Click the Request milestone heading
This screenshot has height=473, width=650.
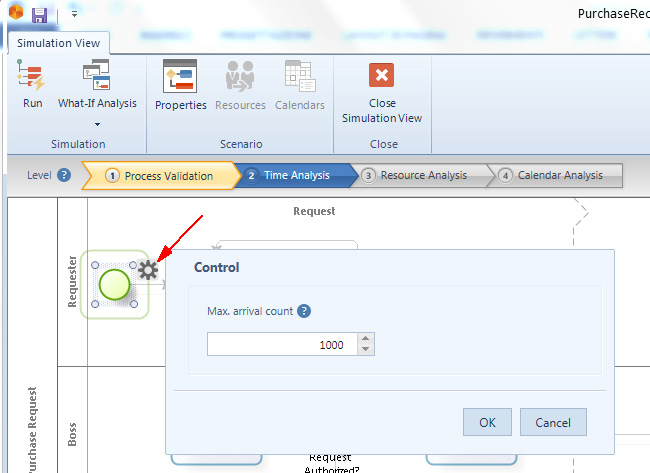tap(314, 211)
